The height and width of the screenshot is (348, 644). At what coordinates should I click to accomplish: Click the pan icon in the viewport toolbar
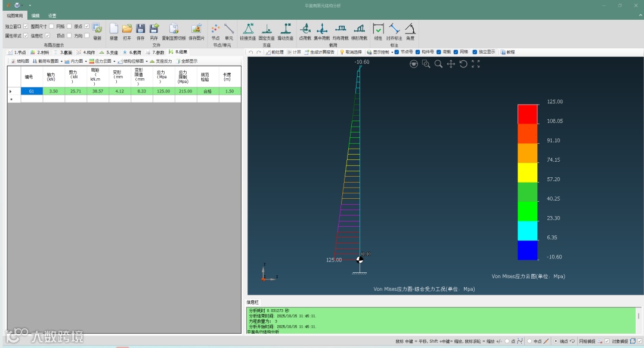[x=451, y=64]
